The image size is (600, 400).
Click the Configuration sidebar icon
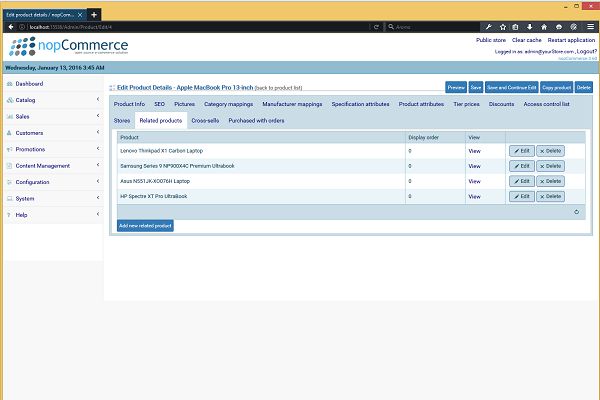pos(10,182)
